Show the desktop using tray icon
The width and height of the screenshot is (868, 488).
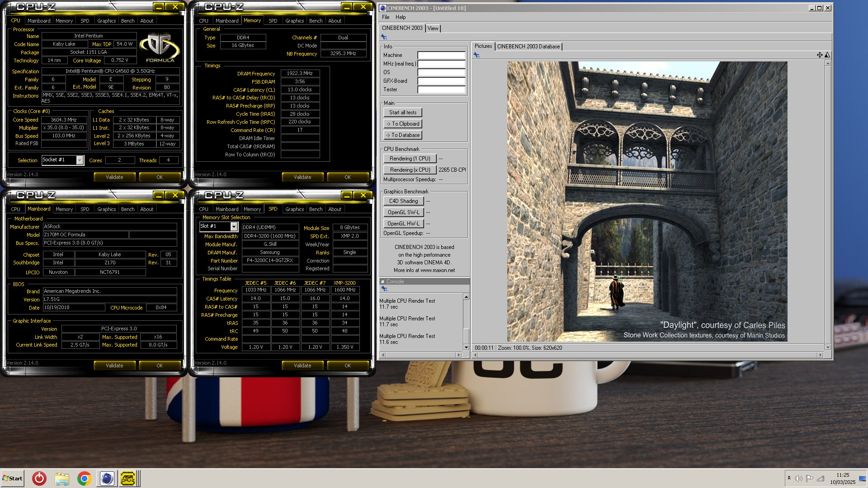[x=863, y=479]
